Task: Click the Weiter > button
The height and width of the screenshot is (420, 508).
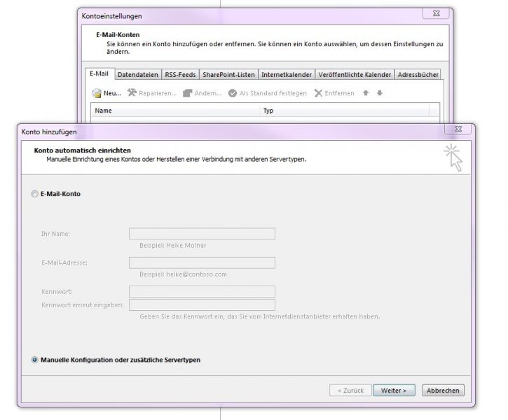Action: point(394,391)
